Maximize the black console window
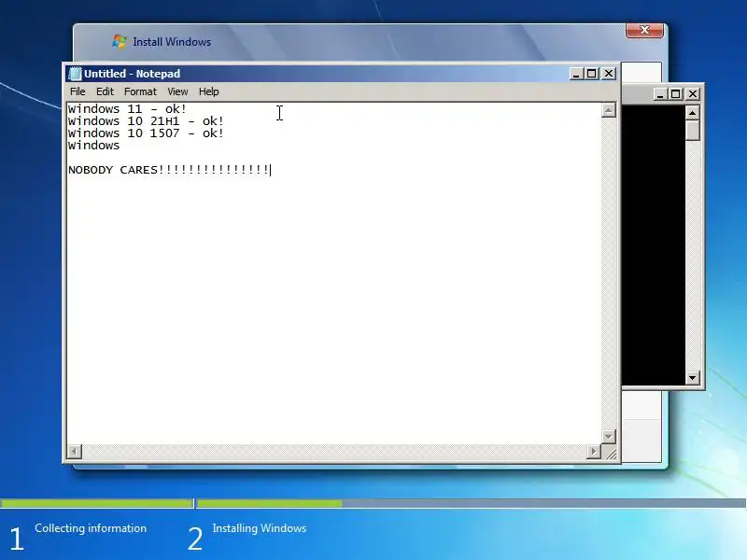This screenshot has height=560, width=747. pyautogui.click(x=675, y=94)
